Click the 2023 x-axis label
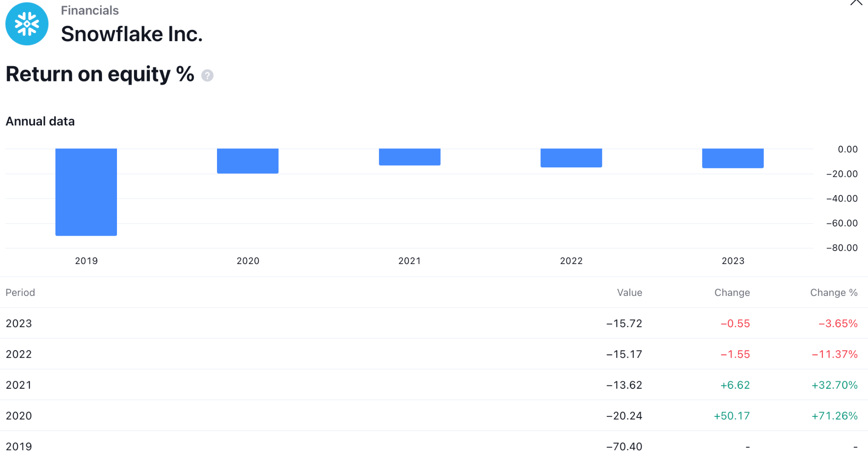Image resolution: width=868 pixels, height=457 pixels. [x=733, y=261]
